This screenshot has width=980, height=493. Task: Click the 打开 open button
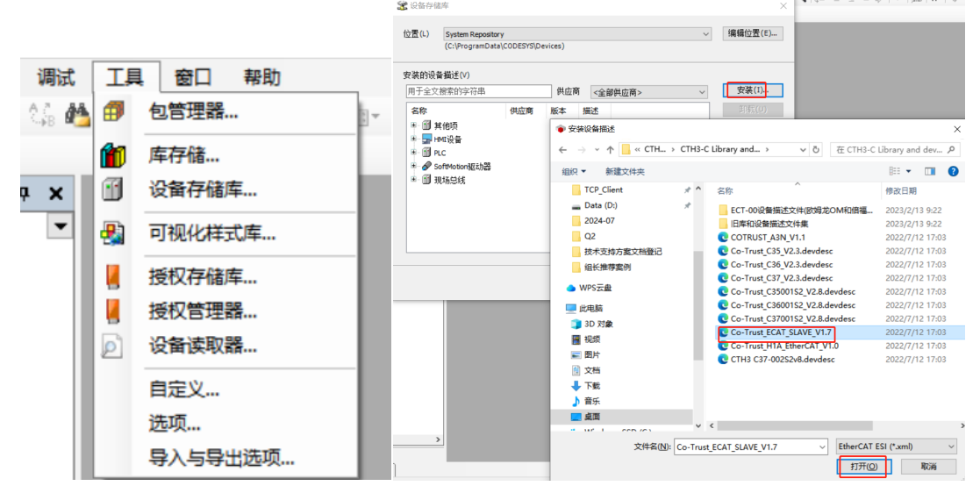tap(864, 466)
